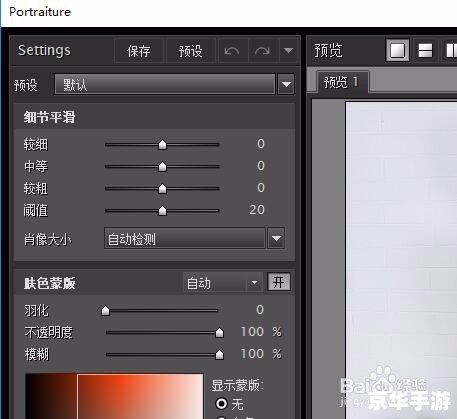Adjust the 不透明度 slider handle

click(219, 332)
